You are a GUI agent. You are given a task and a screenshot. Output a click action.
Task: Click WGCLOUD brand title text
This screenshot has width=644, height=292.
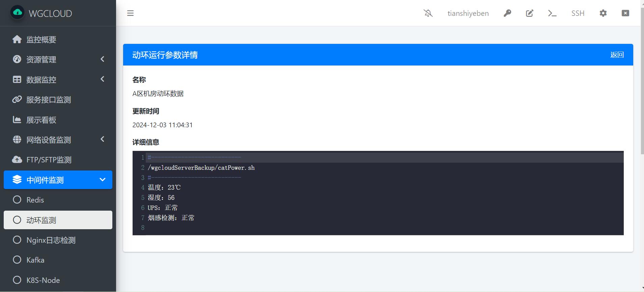click(x=50, y=14)
